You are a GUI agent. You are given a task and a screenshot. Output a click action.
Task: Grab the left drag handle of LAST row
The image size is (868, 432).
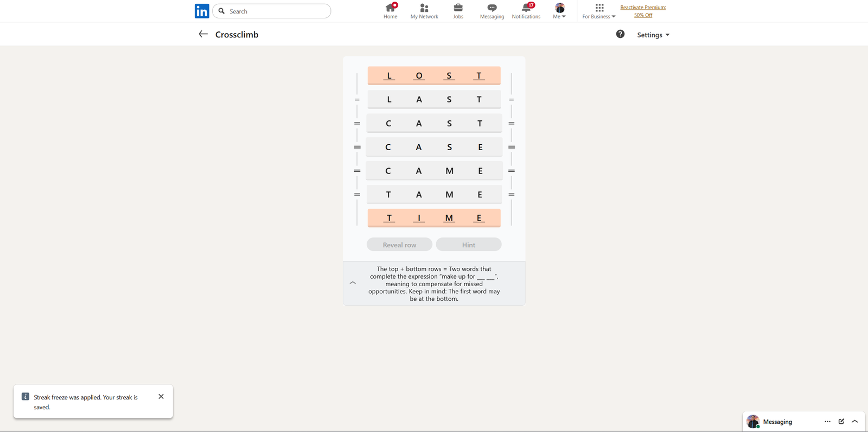pyautogui.click(x=357, y=100)
